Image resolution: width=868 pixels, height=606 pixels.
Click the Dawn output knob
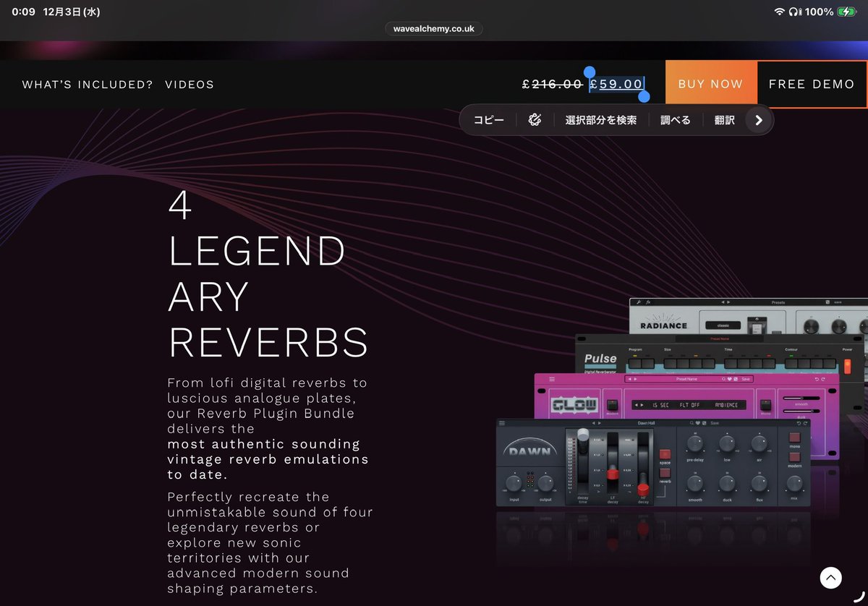click(546, 483)
